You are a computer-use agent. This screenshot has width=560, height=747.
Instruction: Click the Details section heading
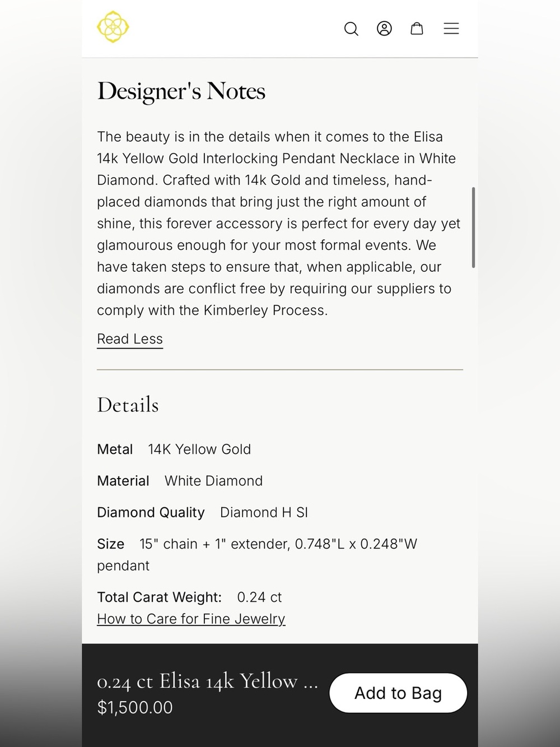128,405
